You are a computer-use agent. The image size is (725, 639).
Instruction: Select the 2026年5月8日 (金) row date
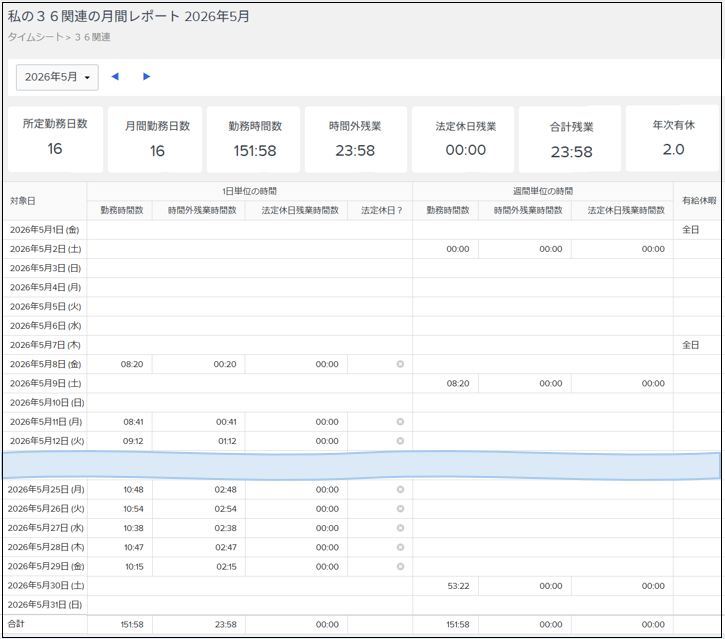(x=45, y=364)
